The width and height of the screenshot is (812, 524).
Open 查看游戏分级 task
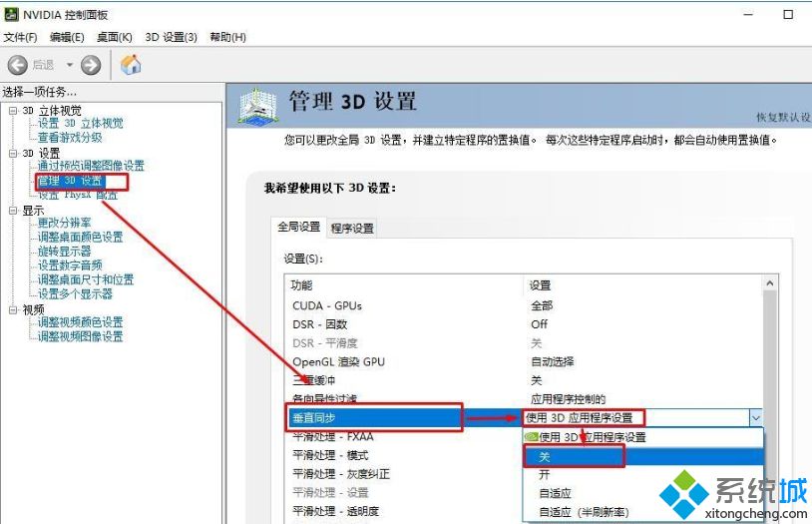point(70,138)
